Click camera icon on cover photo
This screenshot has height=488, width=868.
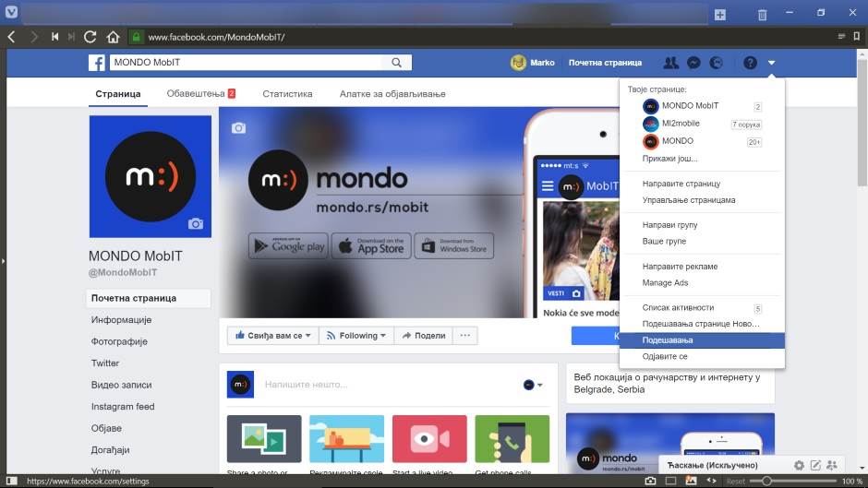pyautogui.click(x=238, y=128)
